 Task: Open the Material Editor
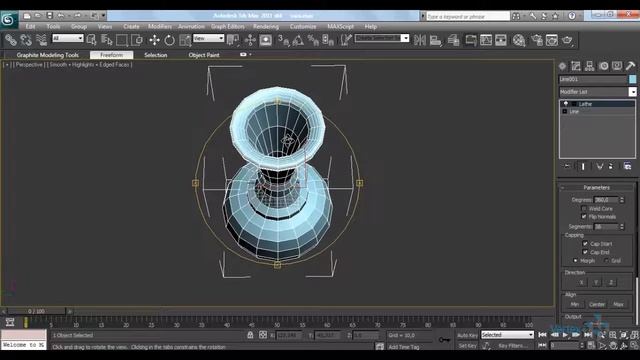click(519, 40)
